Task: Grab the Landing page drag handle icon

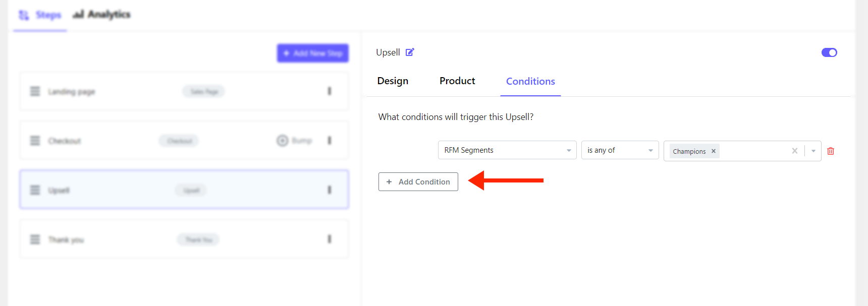Action: [x=35, y=91]
